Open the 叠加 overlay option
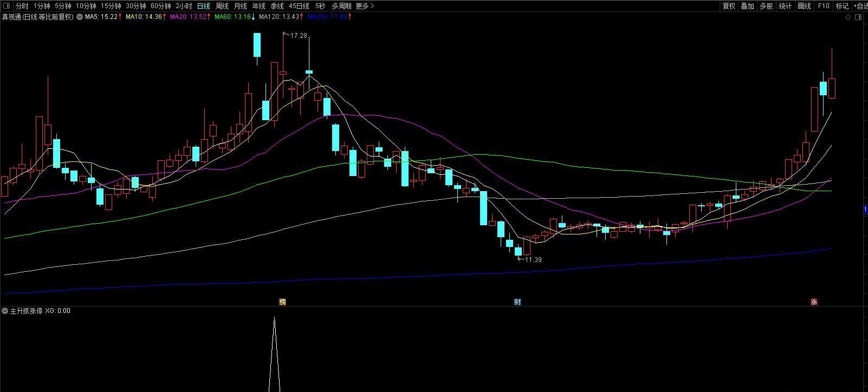This screenshot has width=868, height=392. [x=748, y=6]
